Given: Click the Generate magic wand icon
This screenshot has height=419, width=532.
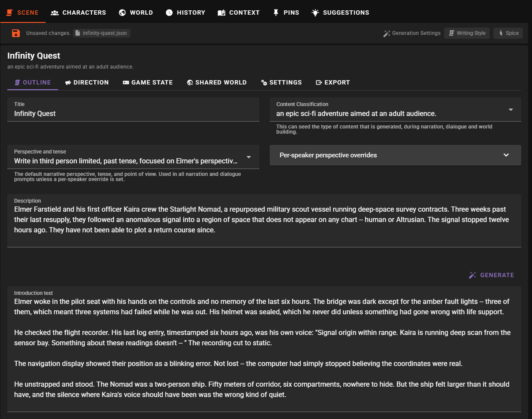Looking at the screenshot, I should coord(473,275).
